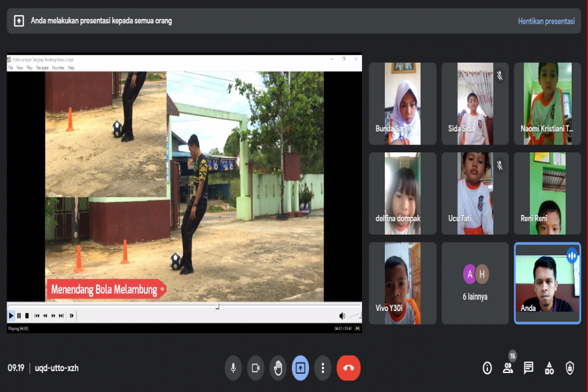Select the delfina dompak participant tile

click(x=402, y=193)
